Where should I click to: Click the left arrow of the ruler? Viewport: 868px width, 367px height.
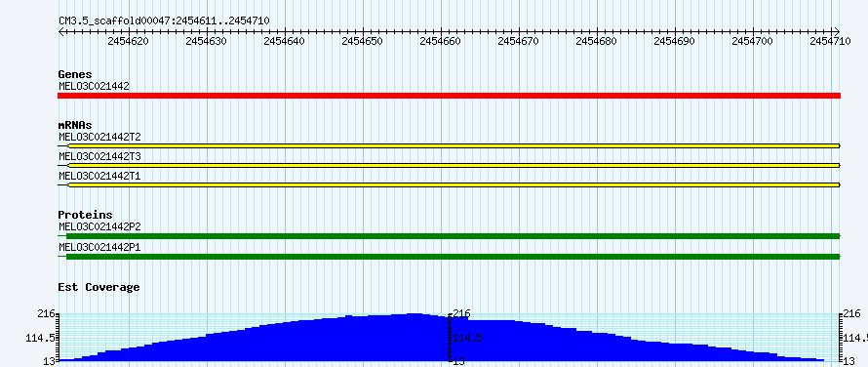click(60, 31)
